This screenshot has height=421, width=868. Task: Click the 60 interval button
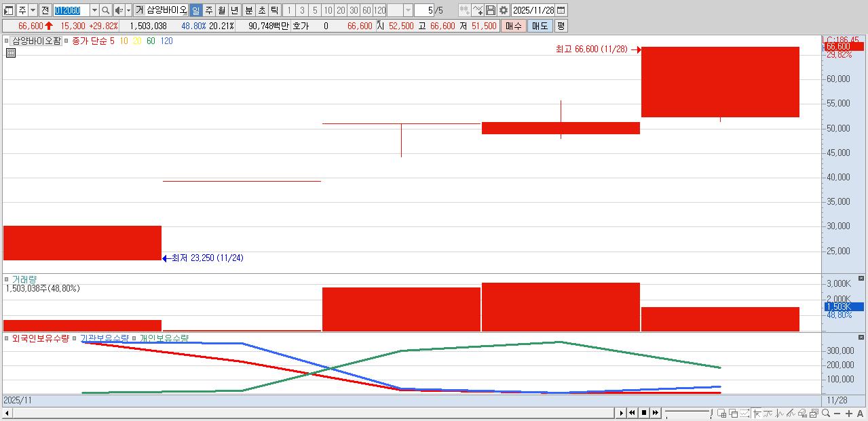point(366,10)
